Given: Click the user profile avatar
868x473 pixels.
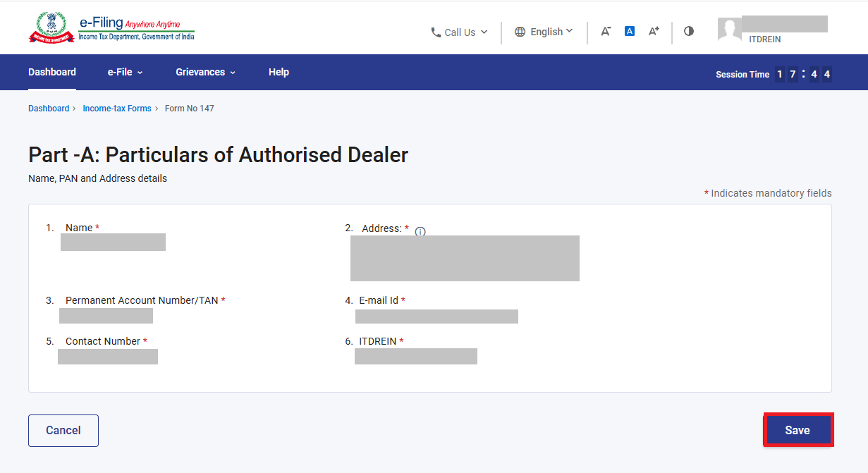Looking at the screenshot, I should pyautogui.click(x=730, y=30).
